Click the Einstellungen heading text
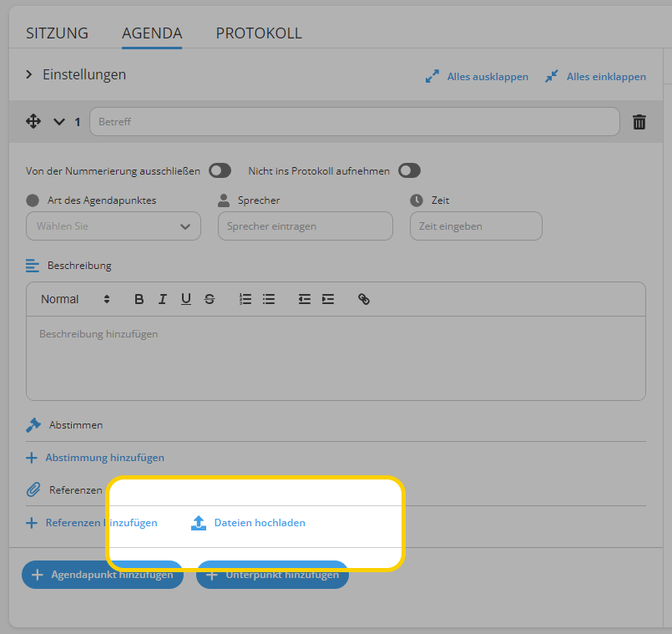The image size is (672, 634). coord(84,74)
